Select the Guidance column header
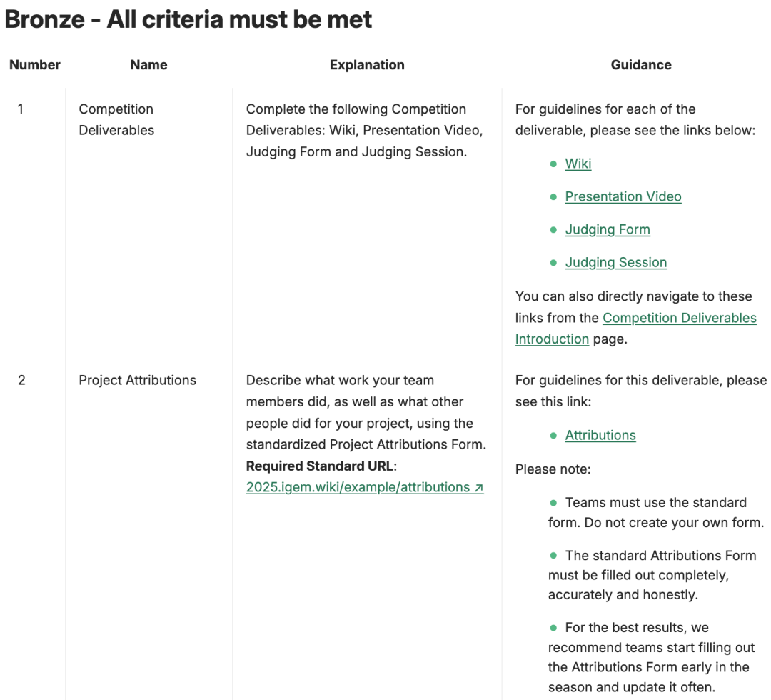 (640, 65)
